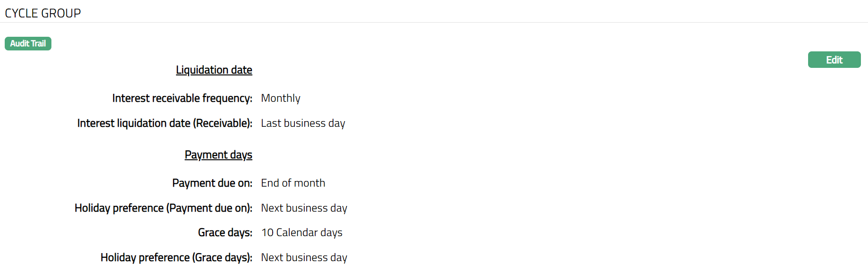
Task: Click Holiday preference (Grace days) label
Action: pos(176,258)
